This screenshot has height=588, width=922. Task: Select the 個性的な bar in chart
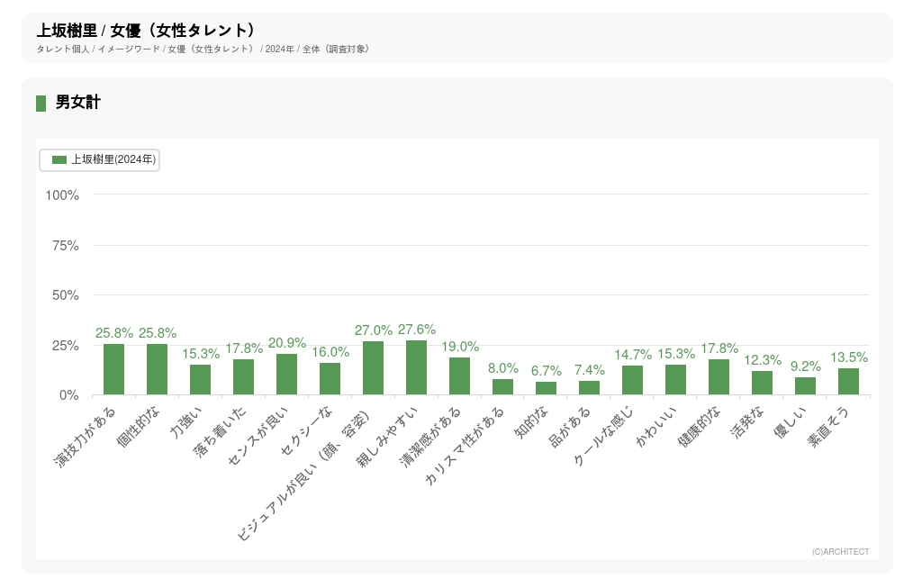[x=158, y=369]
